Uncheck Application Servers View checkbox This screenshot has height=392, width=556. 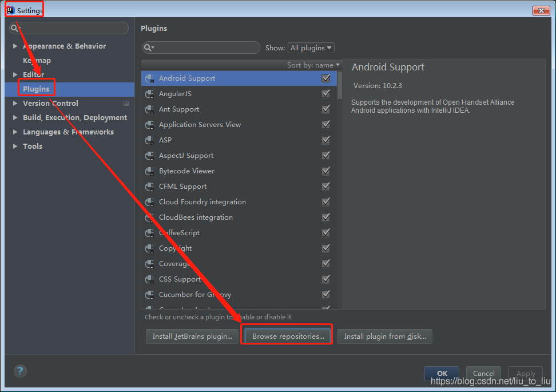pyautogui.click(x=326, y=124)
